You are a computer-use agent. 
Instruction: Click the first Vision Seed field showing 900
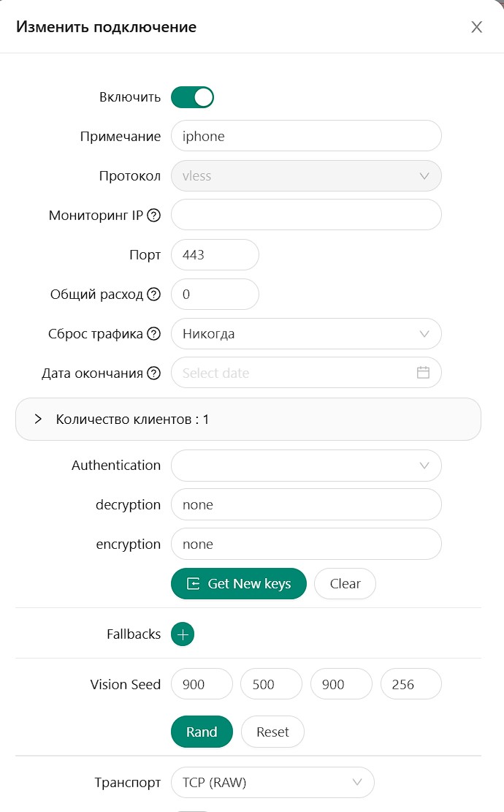(x=202, y=683)
